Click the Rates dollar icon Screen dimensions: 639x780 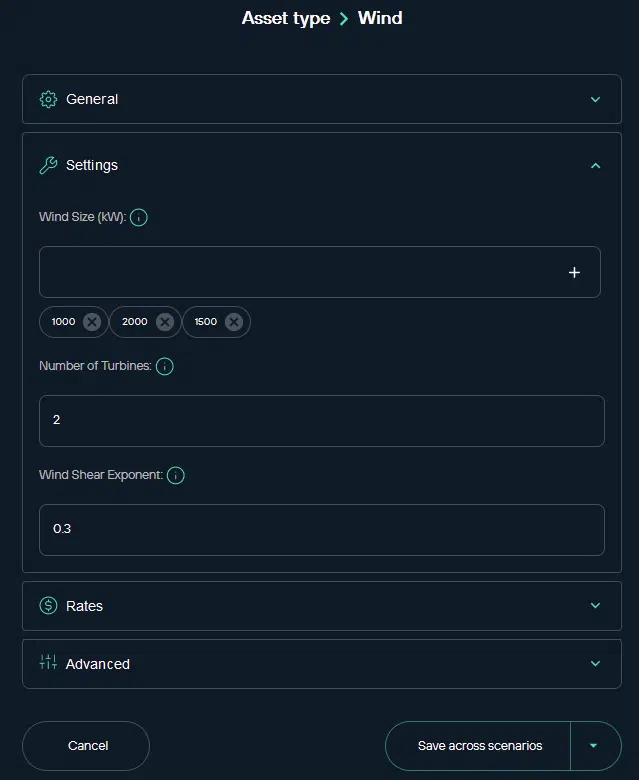point(48,606)
